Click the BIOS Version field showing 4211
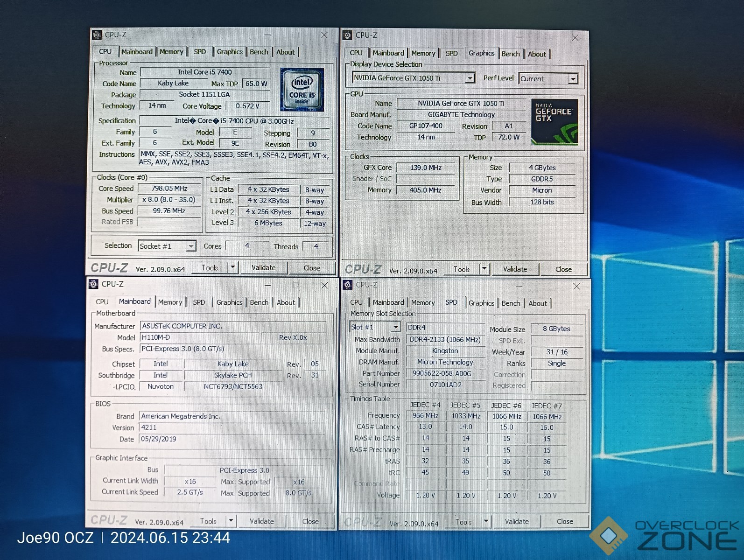The width and height of the screenshot is (744, 560). coord(232,427)
